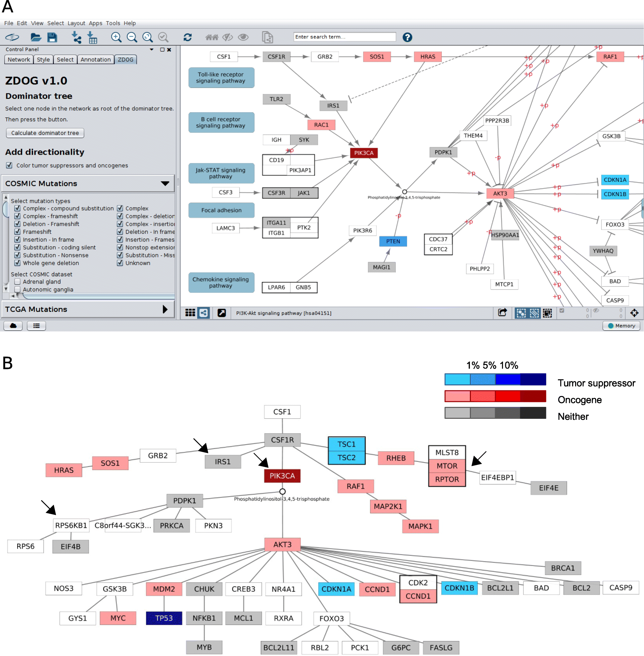Click the mutation list scroll-down arrow
Viewport: 644px width, 656px height.
pos(6,289)
